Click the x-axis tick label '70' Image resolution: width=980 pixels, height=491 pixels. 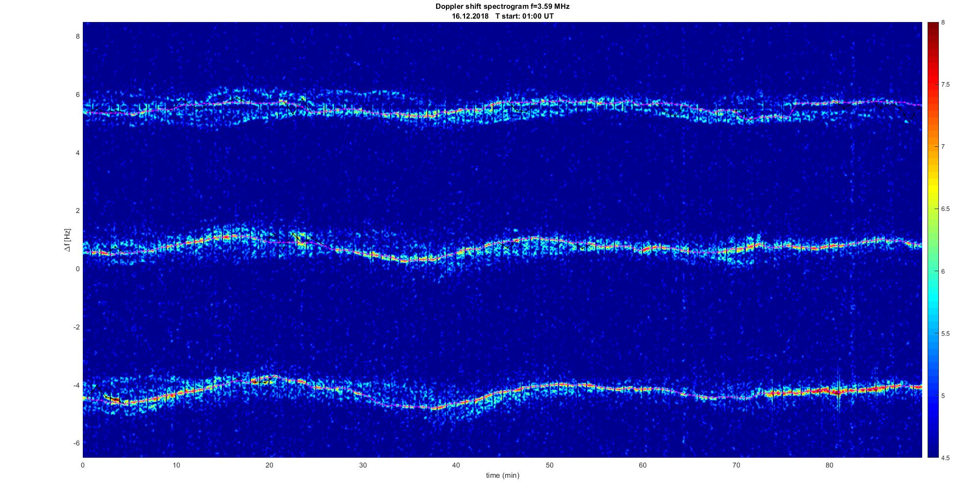pyautogui.click(x=736, y=466)
